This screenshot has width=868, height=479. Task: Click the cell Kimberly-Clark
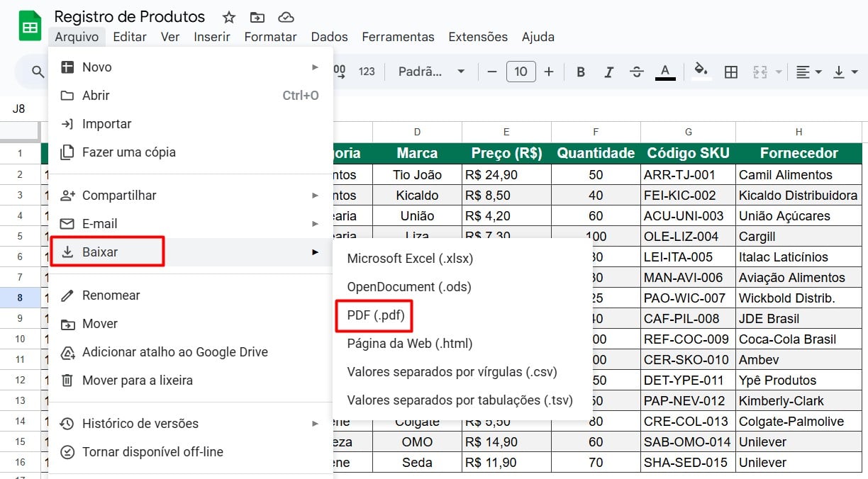[x=799, y=401]
